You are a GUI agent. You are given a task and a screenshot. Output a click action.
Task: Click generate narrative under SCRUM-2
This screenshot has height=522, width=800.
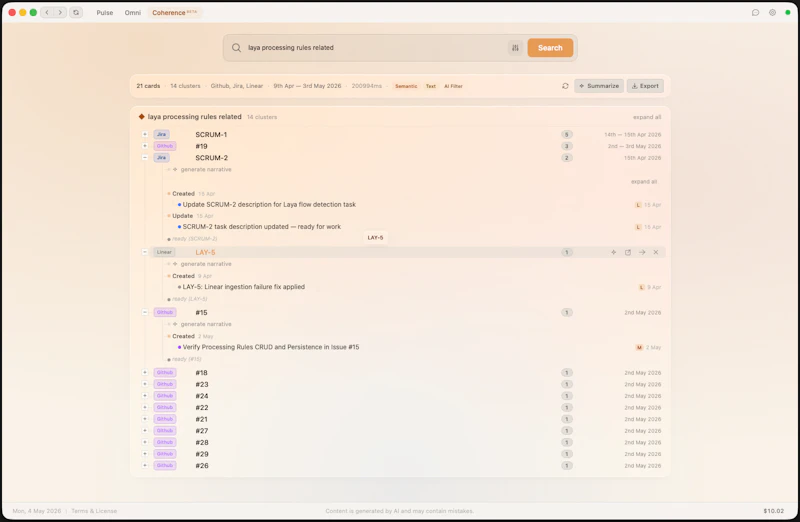click(x=206, y=169)
